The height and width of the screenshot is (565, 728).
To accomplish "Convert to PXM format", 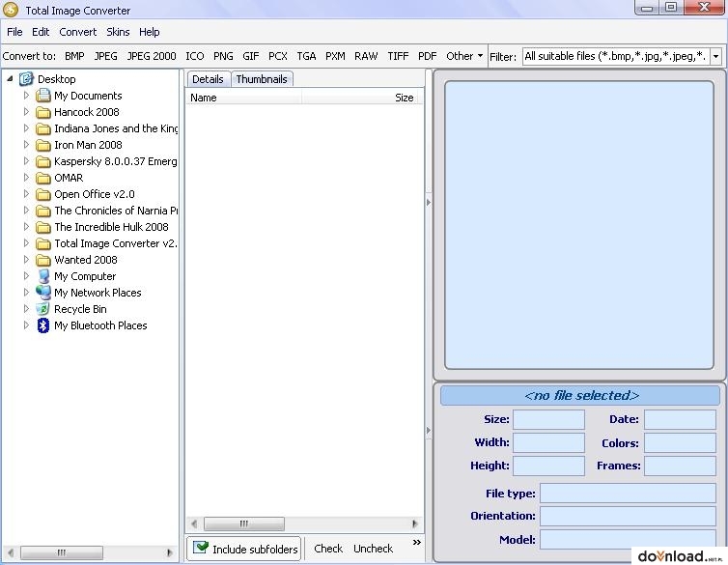I will (335, 56).
